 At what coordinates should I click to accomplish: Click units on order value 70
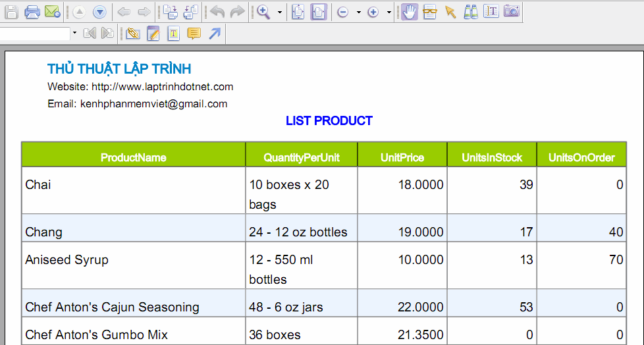(616, 259)
